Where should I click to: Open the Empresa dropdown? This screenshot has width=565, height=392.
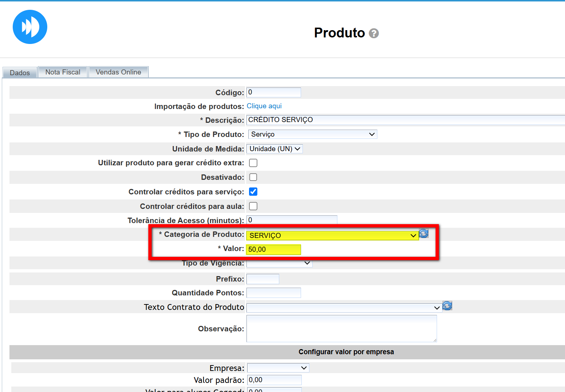click(x=278, y=368)
